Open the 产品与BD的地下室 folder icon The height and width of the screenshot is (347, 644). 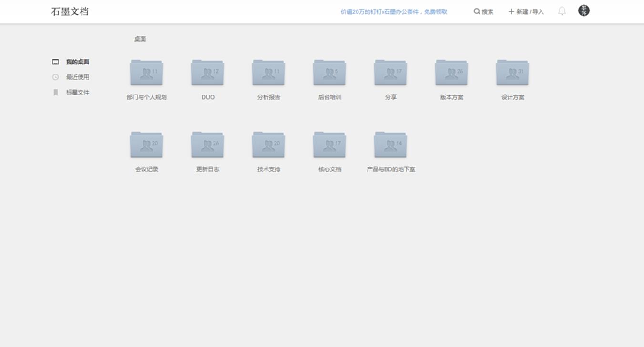[390, 145]
